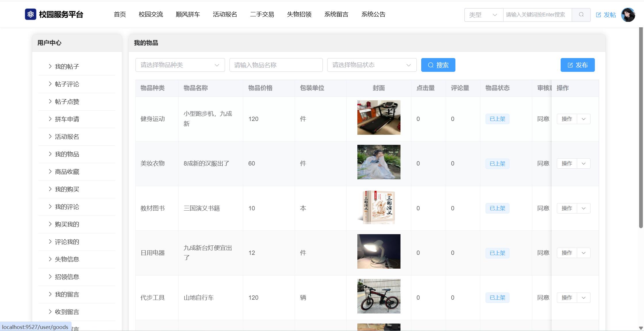This screenshot has width=644, height=331.
Task: Expand the 操作 arrow for 小型跑步机 row
Action: (x=583, y=119)
